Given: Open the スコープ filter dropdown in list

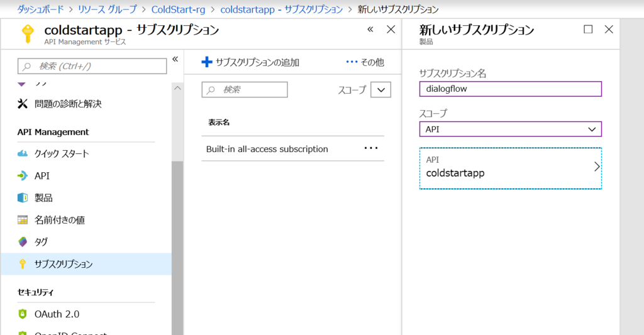Looking at the screenshot, I should click(380, 89).
